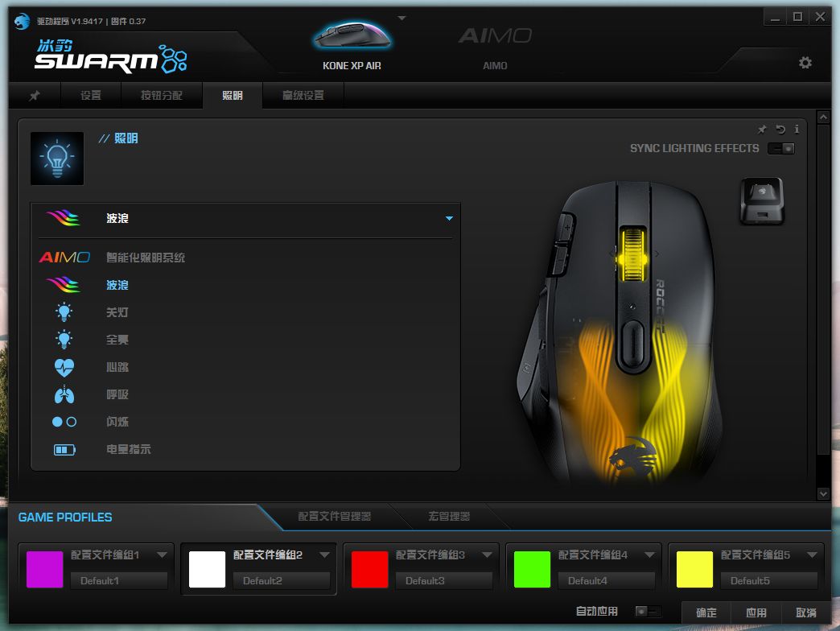Expand 配置文件编组4 profile dropdown arrow

(x=649, y=555)
